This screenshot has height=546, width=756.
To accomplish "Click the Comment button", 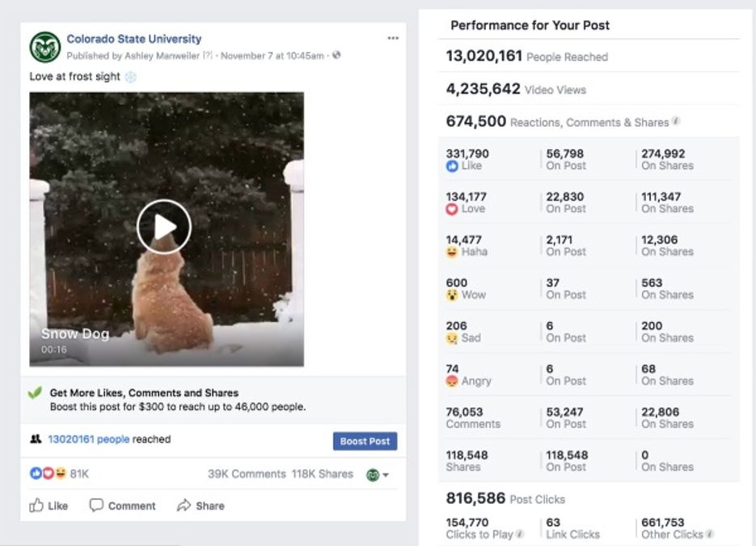I will (122, 506).
